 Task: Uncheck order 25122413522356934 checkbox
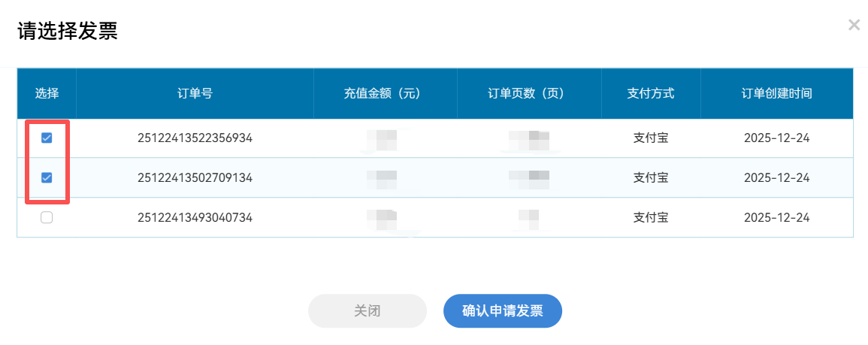tap(47, 138)
